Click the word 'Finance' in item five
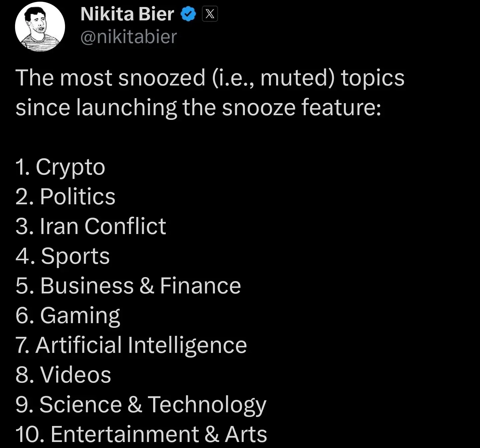This screenshot has height=448, width=480. (x=200, y=286)
